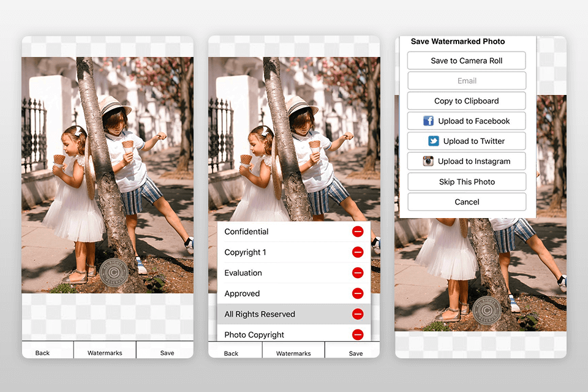Click the red minus beside Evaluation watermark

click(358, 273)
